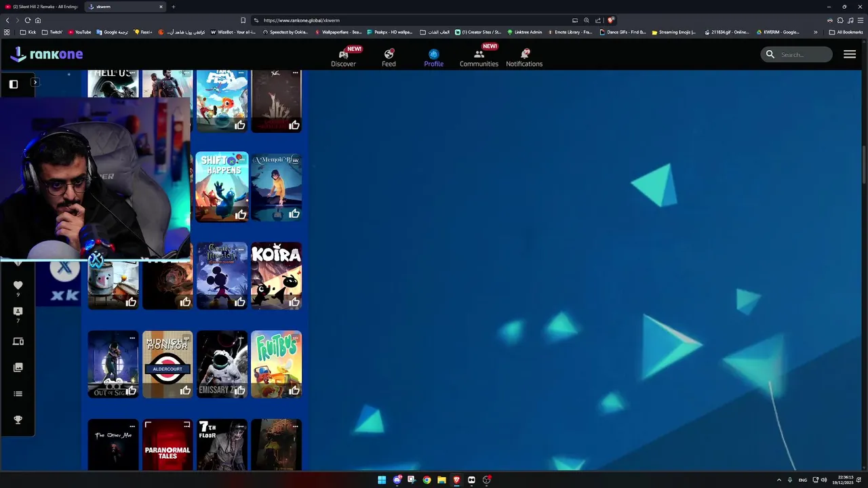Open browser zoom magnifier icon

click(x=587, y=20)
